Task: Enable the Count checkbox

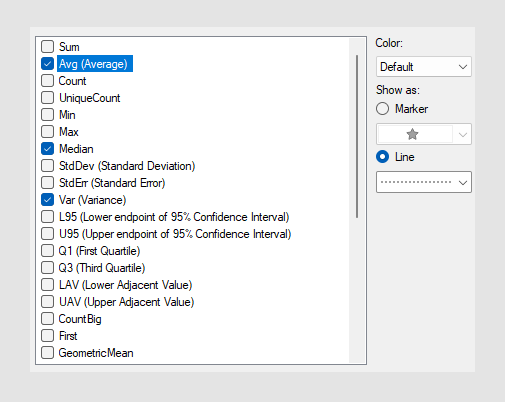Action: [x=47, y=81]
